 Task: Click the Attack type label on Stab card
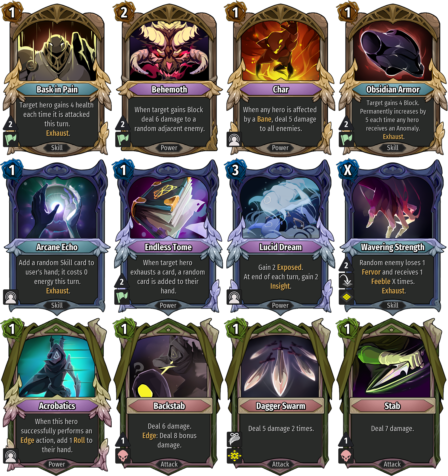(392, 464)
